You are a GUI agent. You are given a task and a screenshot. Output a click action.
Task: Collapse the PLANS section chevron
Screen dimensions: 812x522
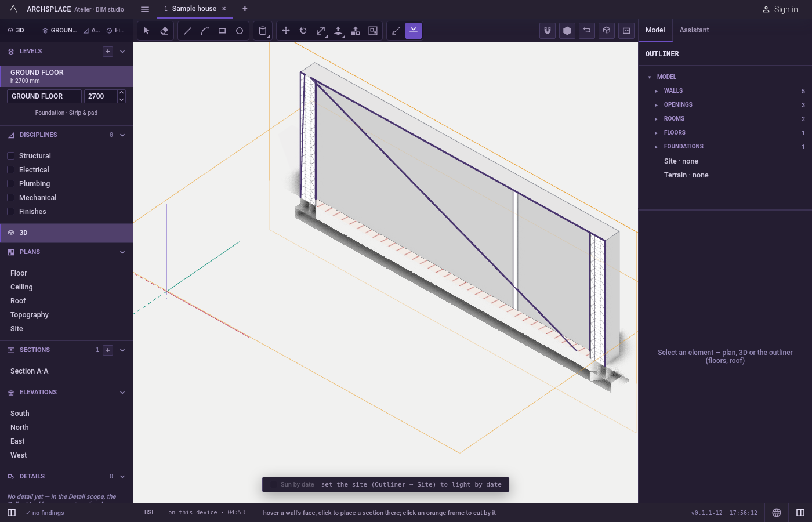pos(122,252)
